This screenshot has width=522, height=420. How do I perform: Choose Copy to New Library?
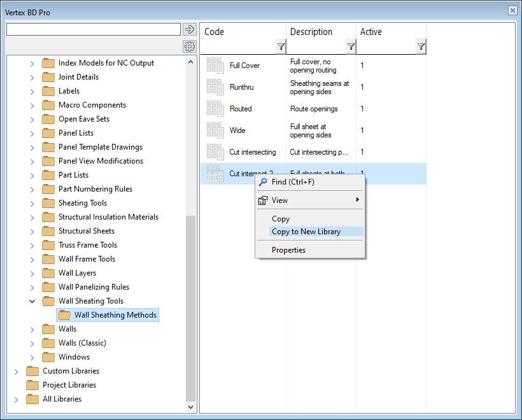[x=306, y=232]
